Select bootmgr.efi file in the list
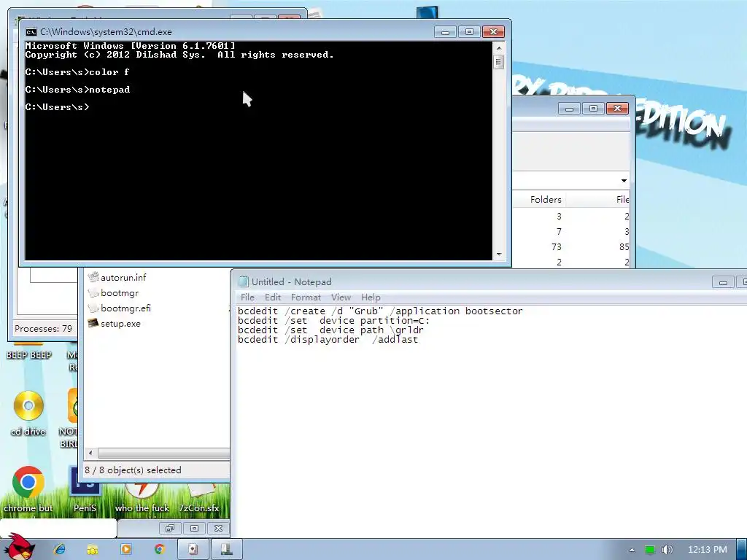Image resolution: width=747 pixels, height=560 pixels. (x=120, y=308)
